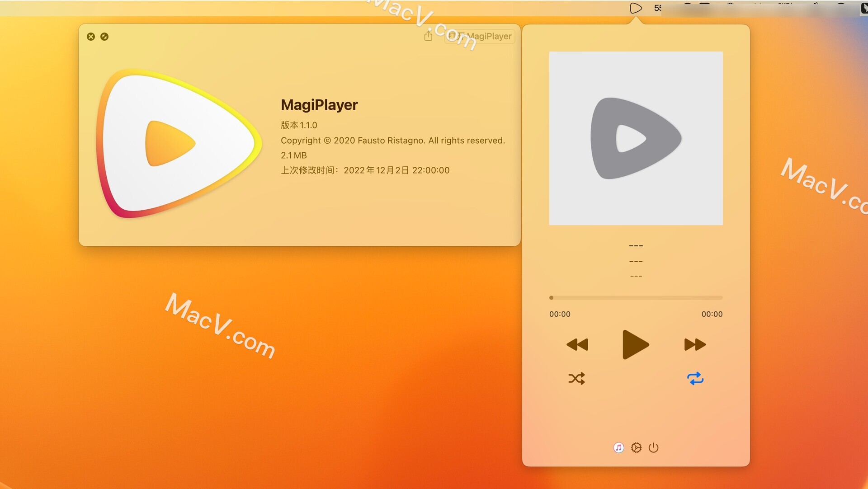868x489 pixels.
Task: Quit MagiPlayer with power icon
Action: click(x=653, y=447)
